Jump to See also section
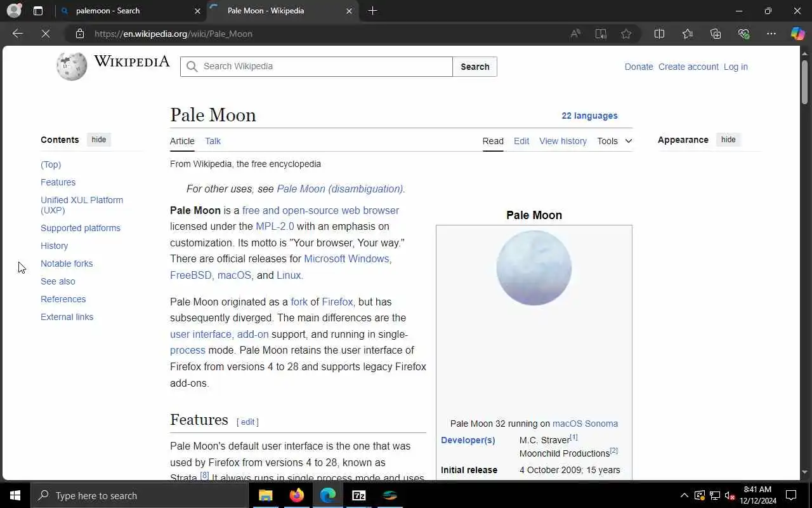This screenshot has width=812, height=508. click(x=58, y=281)
